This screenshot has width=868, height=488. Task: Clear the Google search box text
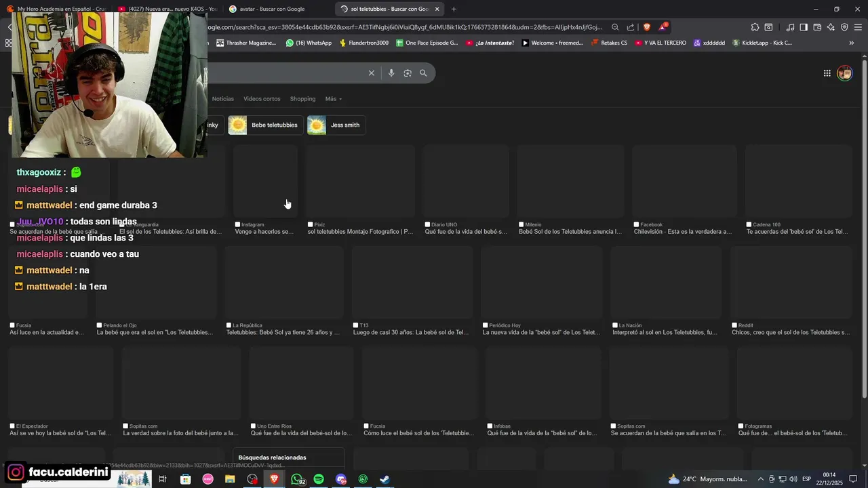click(371, 73)
